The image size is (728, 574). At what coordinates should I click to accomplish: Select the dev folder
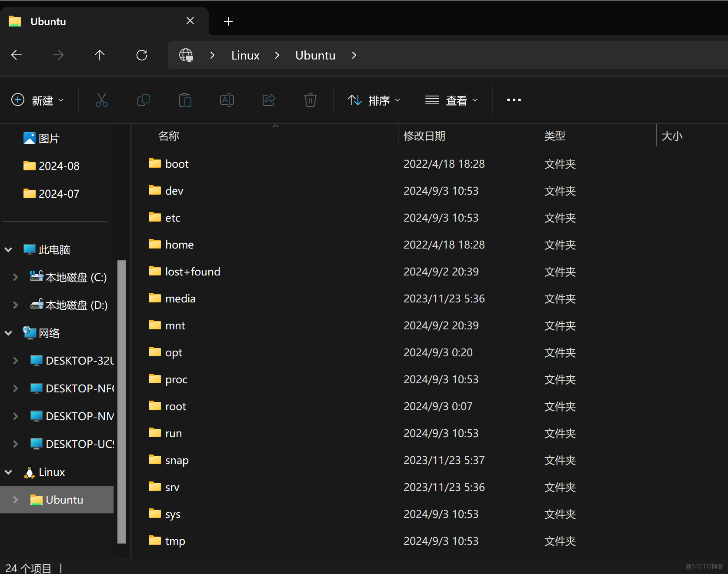click(x=166, y=191)
